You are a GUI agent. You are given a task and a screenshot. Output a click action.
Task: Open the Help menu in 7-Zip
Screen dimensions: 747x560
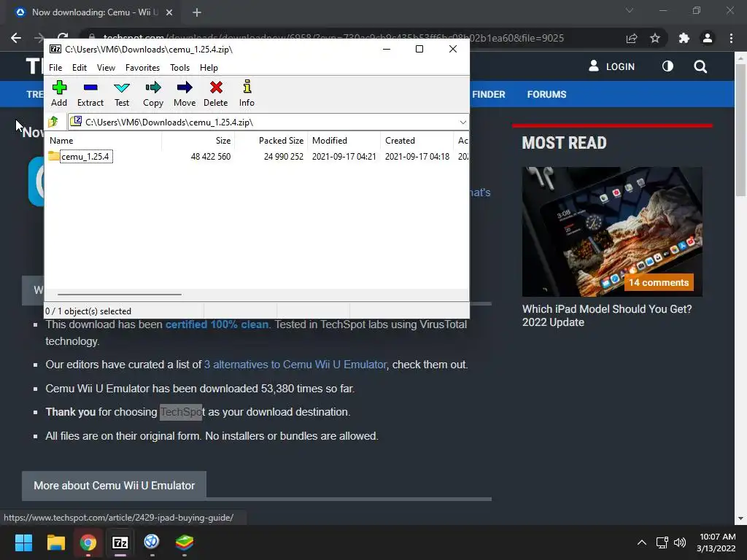[209, 68]
